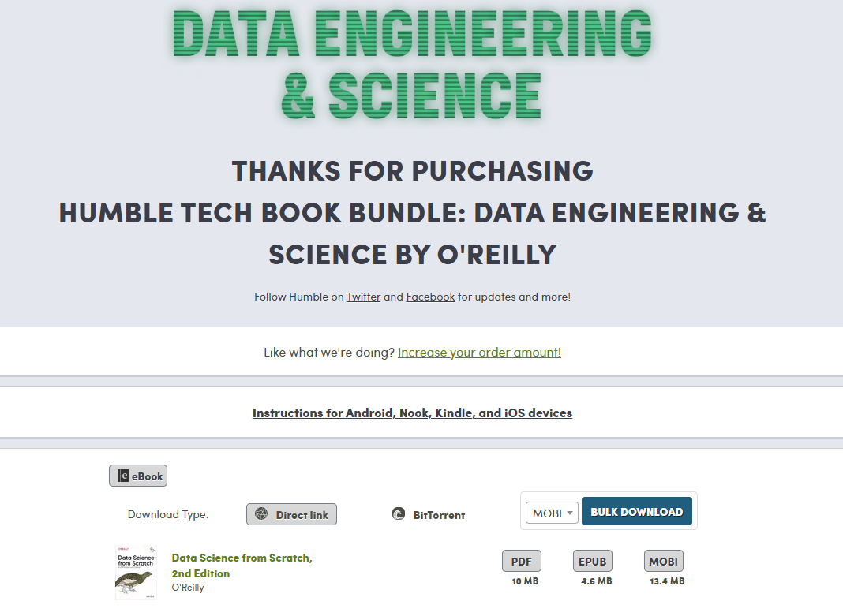Click the 13.4 MB size under MOBI
The width and height of the screenshot is (843, 616).
[x=667, y=582]
